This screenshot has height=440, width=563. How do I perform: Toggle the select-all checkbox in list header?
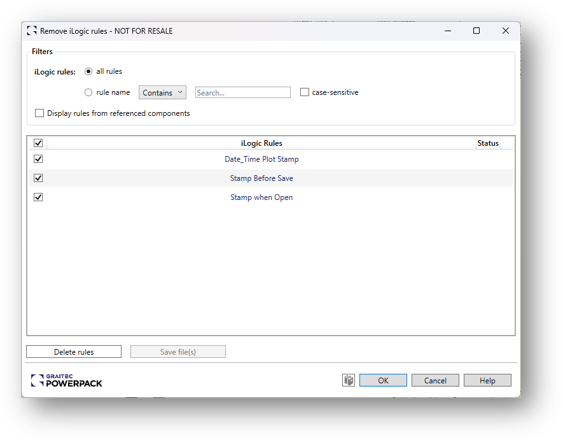coord(38,143)
